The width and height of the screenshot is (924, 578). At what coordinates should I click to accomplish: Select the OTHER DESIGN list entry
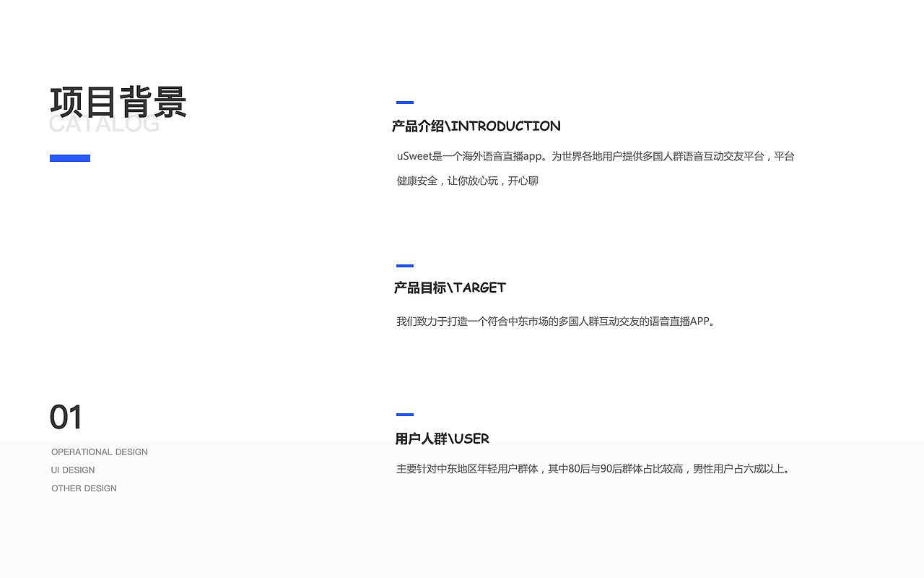[x=84, y=488]
